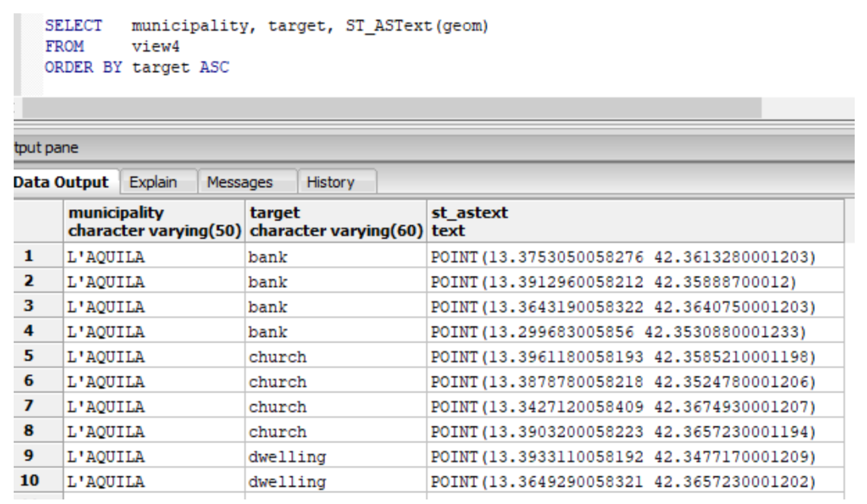Click the ST_ASText(geom) text in the query

coord(417,26)
